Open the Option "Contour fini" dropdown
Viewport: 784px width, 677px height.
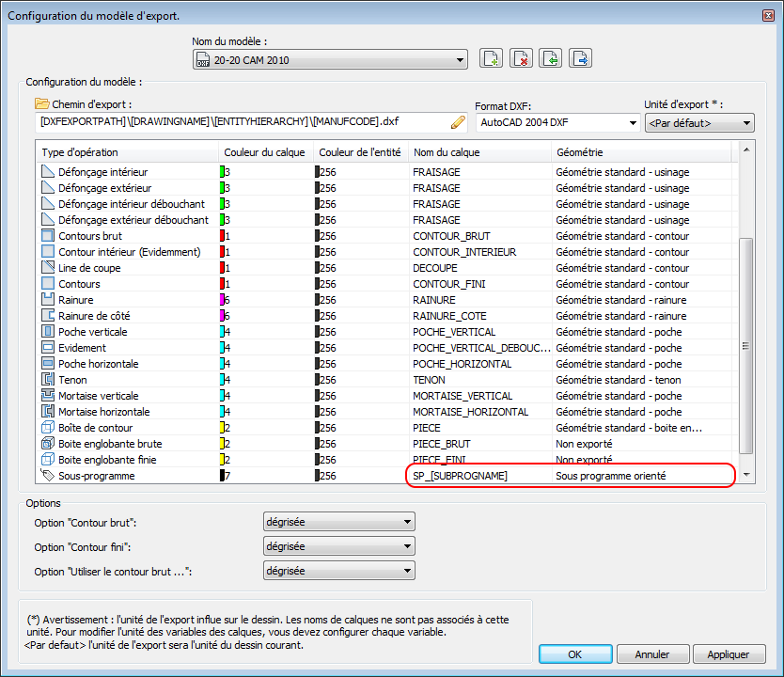(338, 546)
